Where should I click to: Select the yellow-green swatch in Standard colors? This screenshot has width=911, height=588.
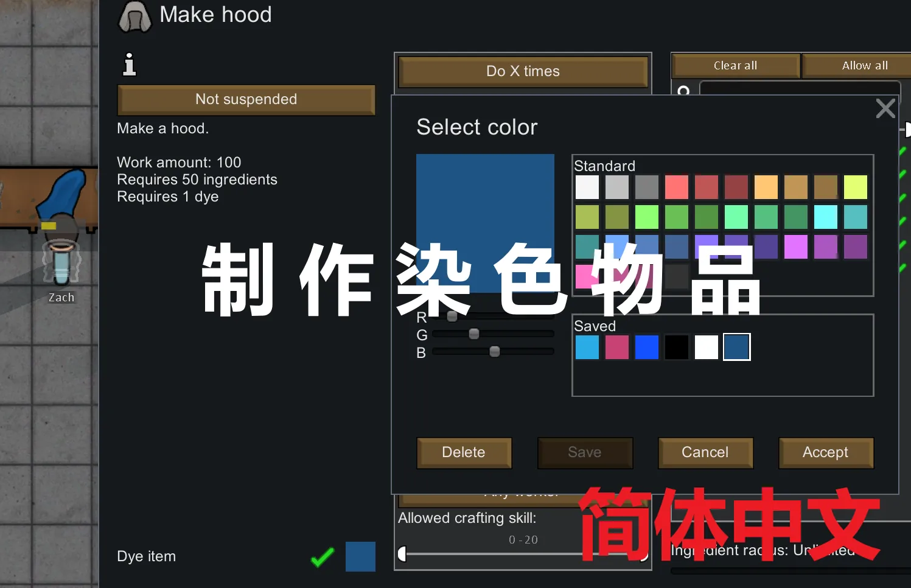(855, 187)
